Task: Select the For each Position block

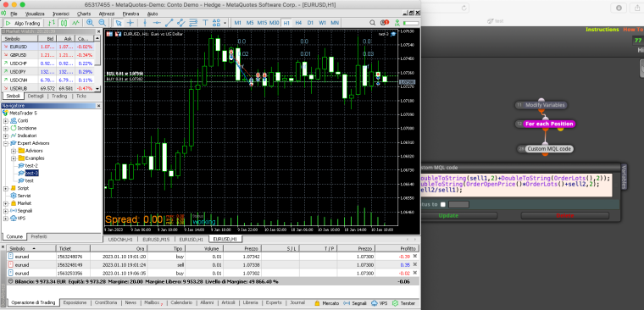Action: 545,124
